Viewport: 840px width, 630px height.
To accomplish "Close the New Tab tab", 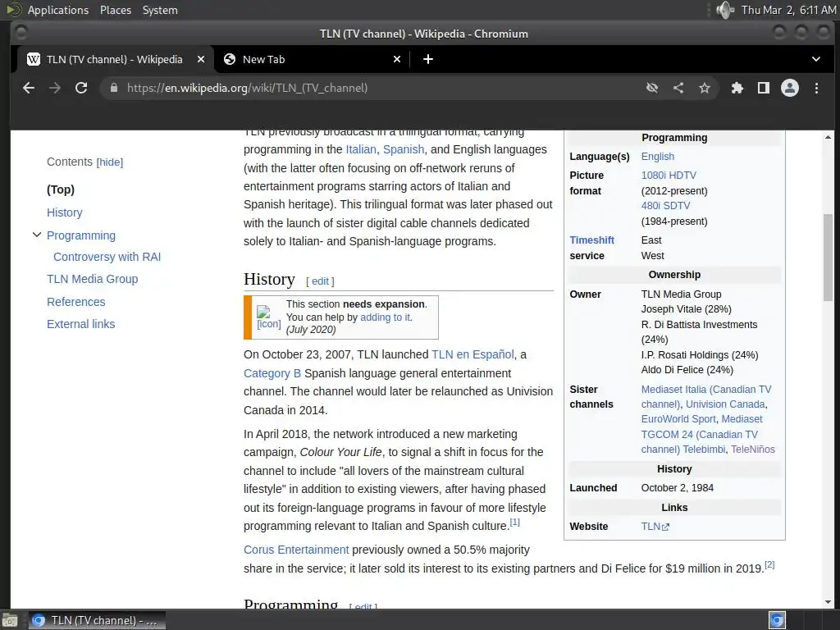I will click(x=397, y=59).
